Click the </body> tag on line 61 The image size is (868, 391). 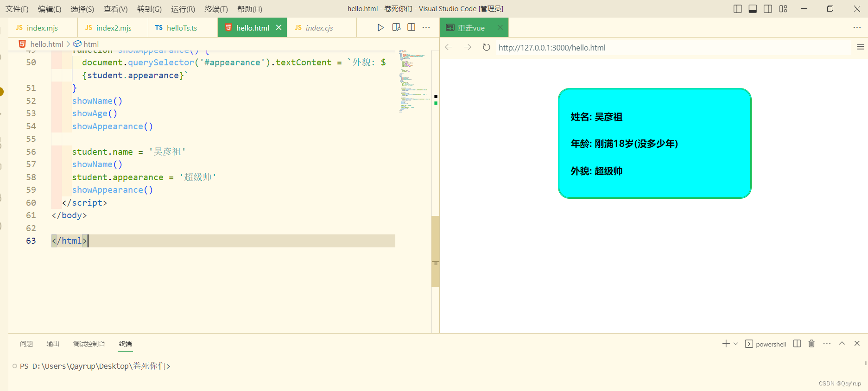coord(69,215)
